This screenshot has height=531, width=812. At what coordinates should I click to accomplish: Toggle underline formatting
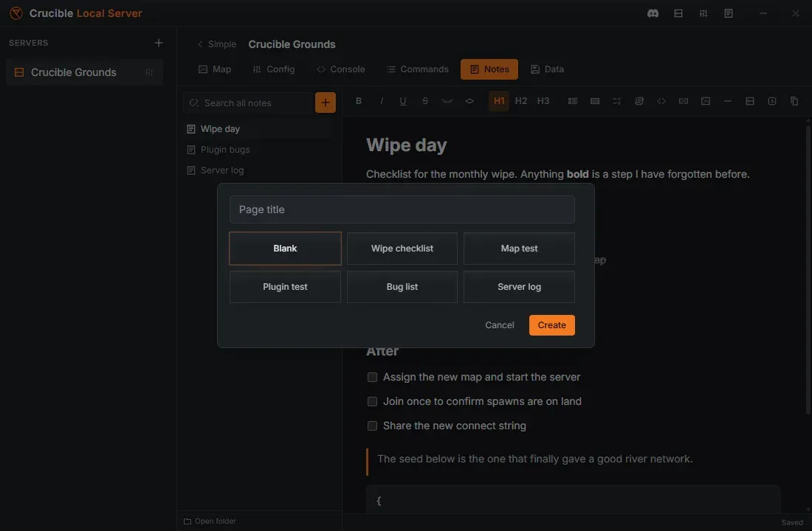403,101
